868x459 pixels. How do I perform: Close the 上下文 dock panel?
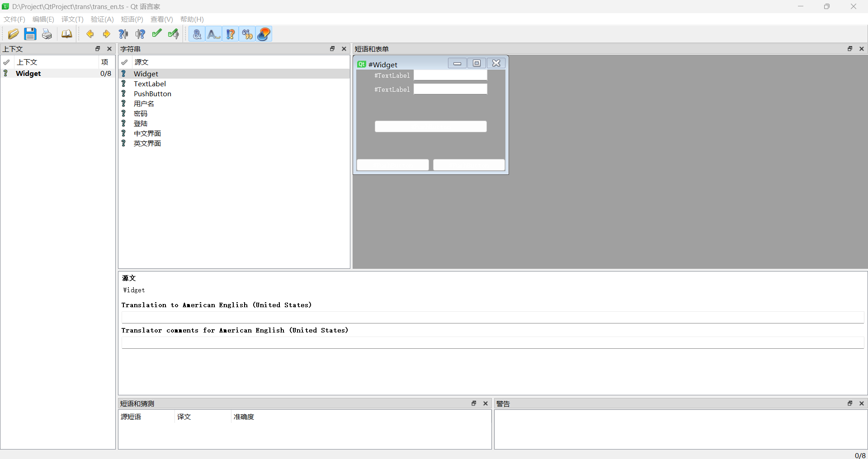(109, 49)
